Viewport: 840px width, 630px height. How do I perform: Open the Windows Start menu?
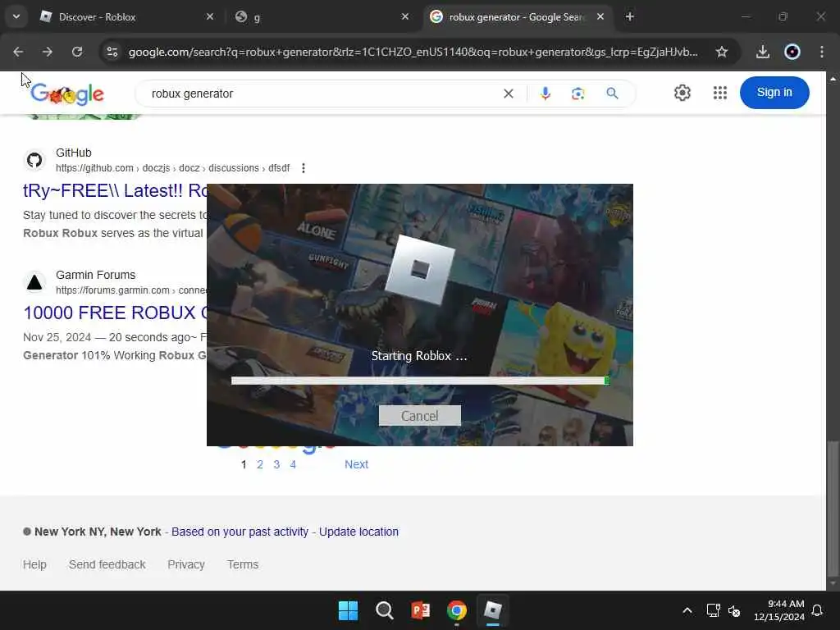coord(348,610)
